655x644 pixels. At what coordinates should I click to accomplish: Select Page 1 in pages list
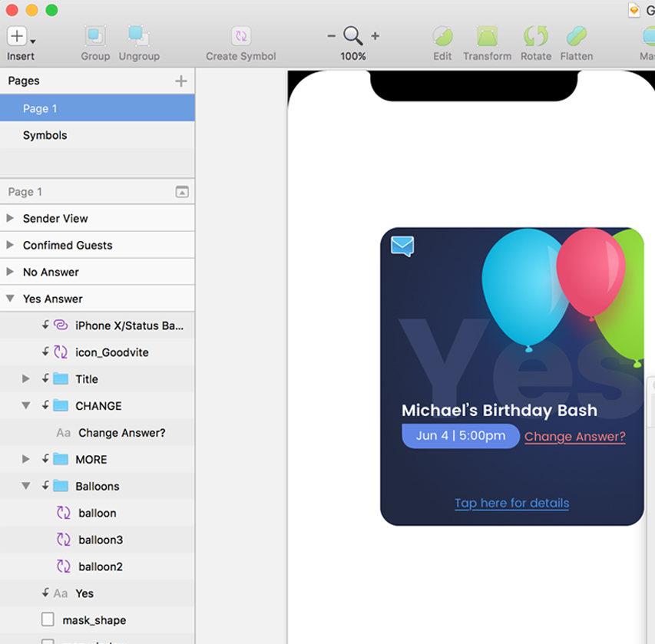point(98,108)
